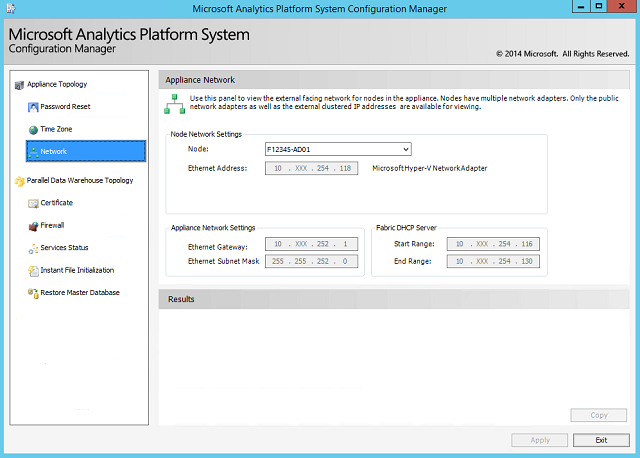
Task: Click the 'Start Range:' label
Action: click(x=414, y=244)
